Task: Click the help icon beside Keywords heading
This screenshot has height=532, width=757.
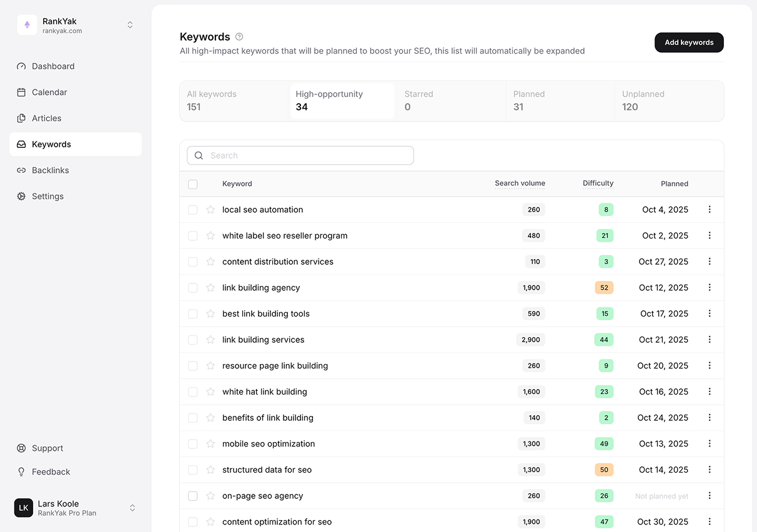Action: (x=239, y=37)
